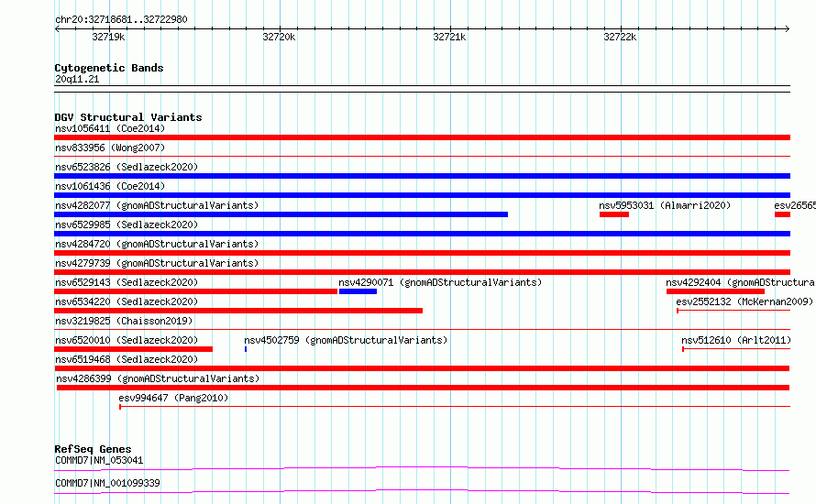The height and width of the screenshot is (504, 816).
Task: Click the 20q11.21 band label
Action: point(77,79)
